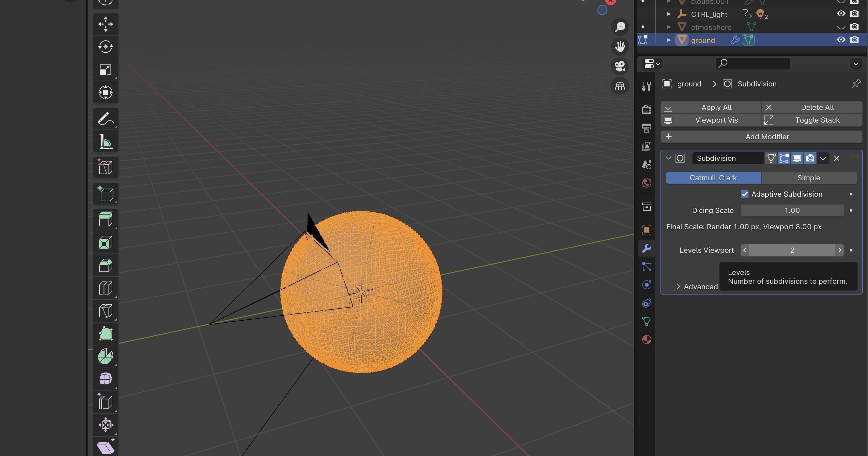Viewport: 868px width, 456px height.
Task: Click the zoom magnifier viewport icon
Action: pyautogui.click(x=620, y=27)
